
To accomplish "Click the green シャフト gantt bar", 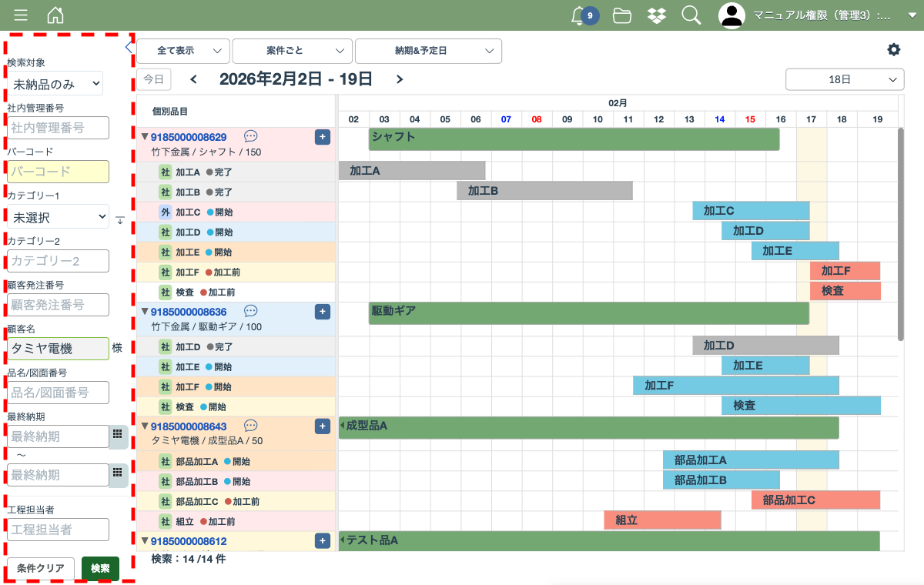I will (574, 139).
